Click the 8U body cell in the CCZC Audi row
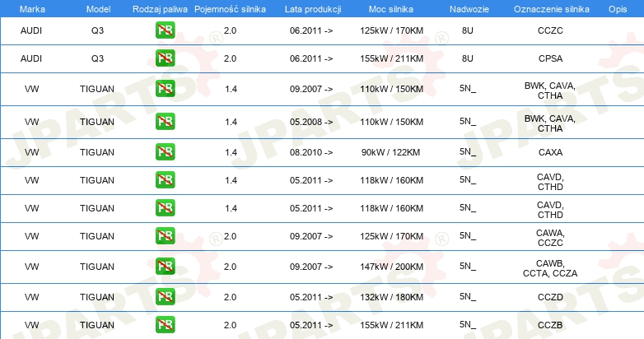The height and width of the screenshot is (339, 644). 468,30
